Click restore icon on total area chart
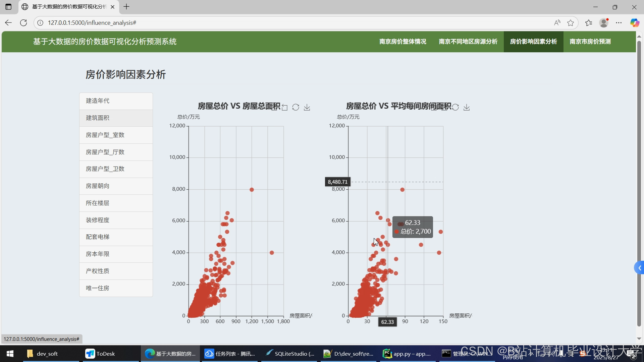This screenshot has height=362, width=644. click(x=296, y=107)
